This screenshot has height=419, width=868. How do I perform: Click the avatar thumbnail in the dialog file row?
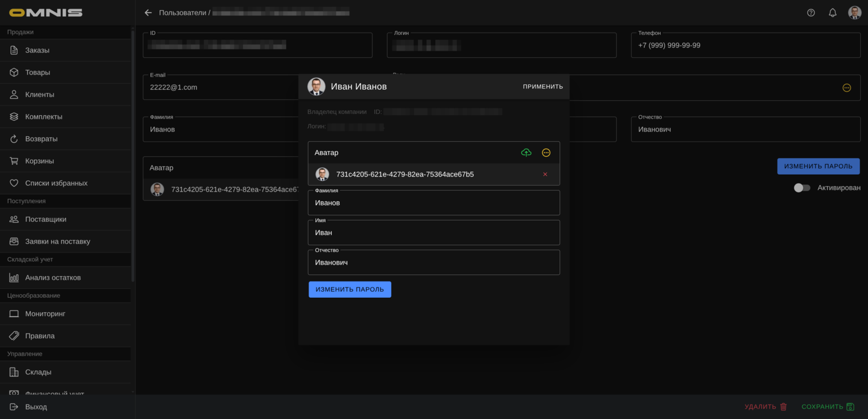coord(322,174)
